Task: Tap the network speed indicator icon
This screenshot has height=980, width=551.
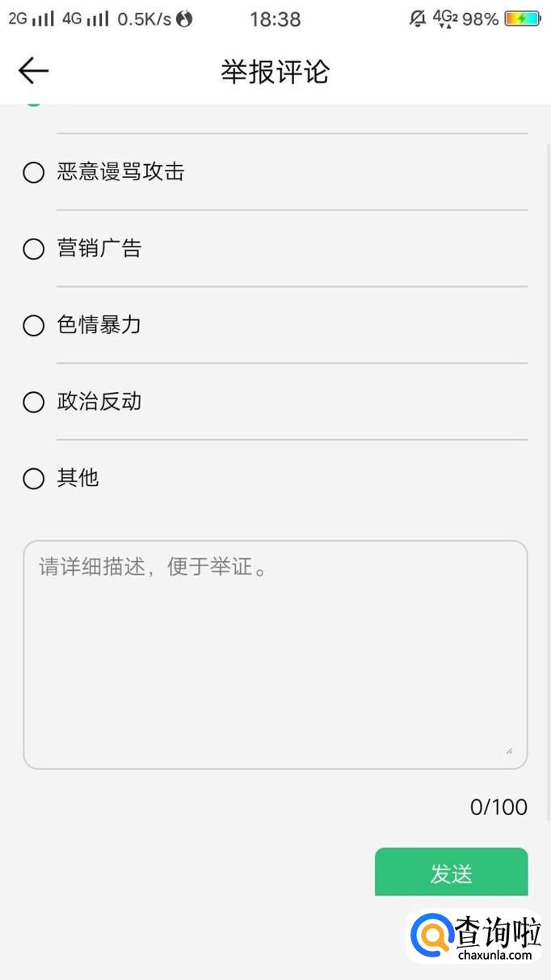Action: click(185, 19)
